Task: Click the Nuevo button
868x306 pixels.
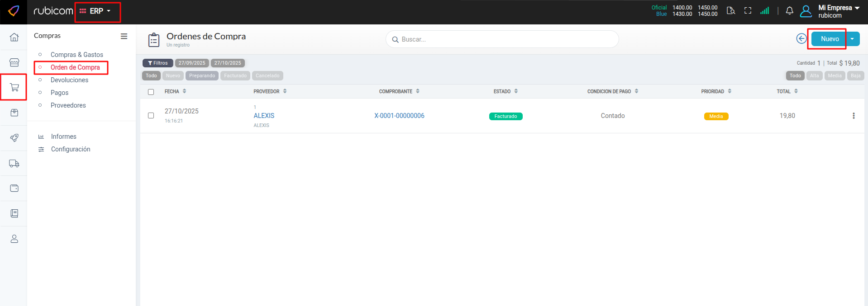Action: pos(829,39)
